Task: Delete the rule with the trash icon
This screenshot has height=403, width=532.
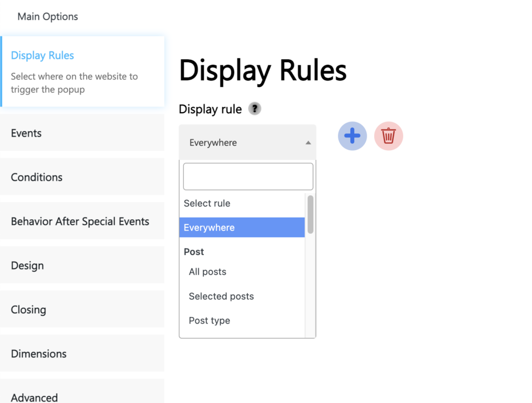Action: tap(389, 136)
